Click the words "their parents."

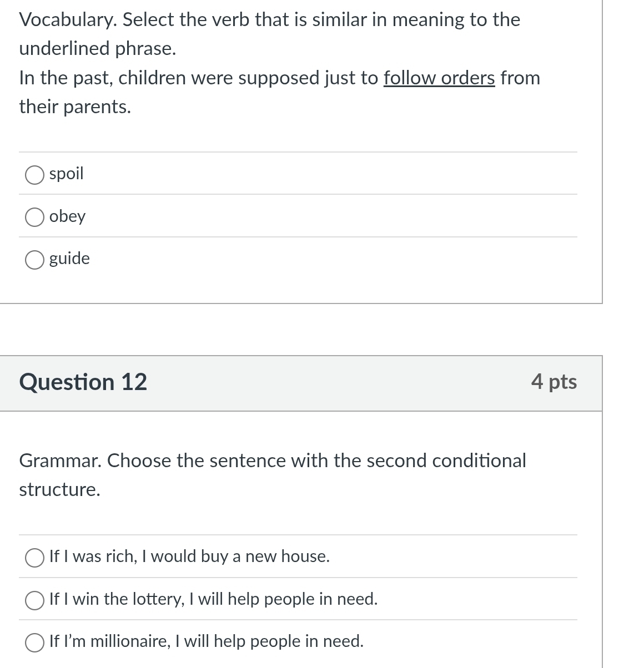tap(75, 107)
